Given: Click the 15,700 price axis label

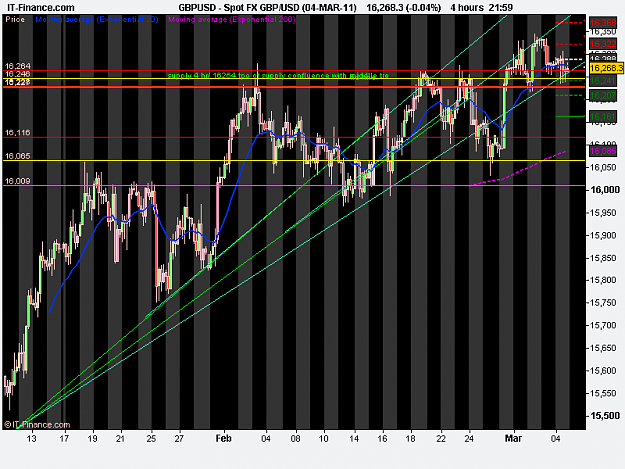Looking at the screenshot, I should point(605,325).
